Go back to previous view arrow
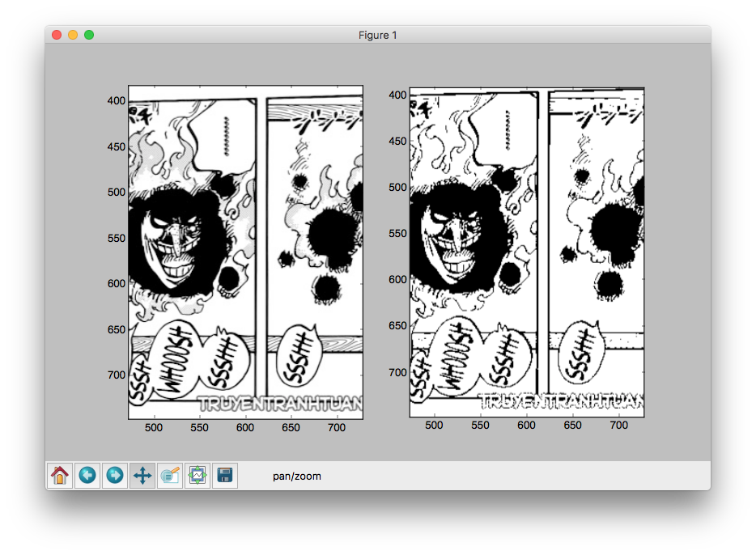756x555 pixels. coord(87,476)
